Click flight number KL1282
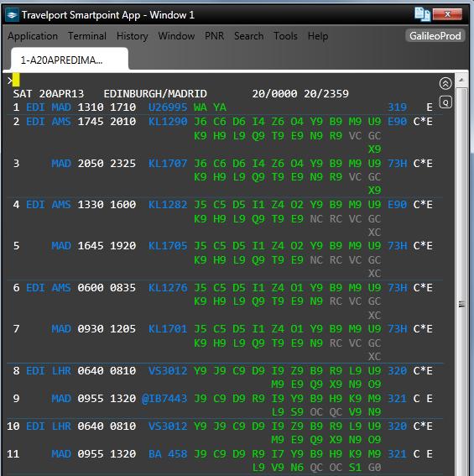474x476 pixels. point(168,205)
